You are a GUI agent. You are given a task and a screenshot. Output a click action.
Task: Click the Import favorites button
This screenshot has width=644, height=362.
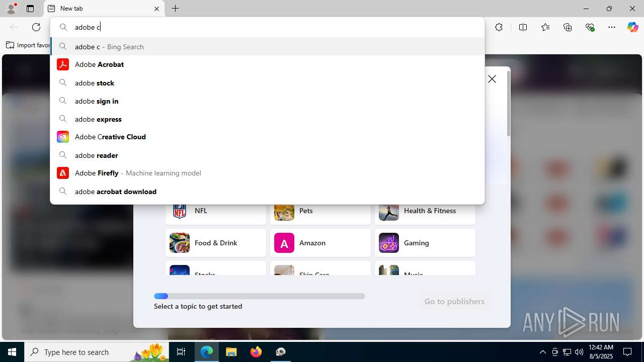(28, 45)
